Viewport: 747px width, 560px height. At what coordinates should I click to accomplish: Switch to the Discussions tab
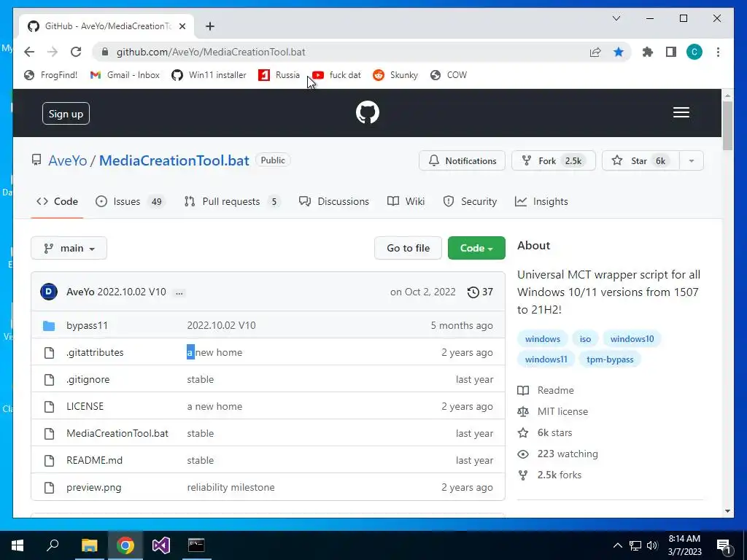tap(334, 201)
